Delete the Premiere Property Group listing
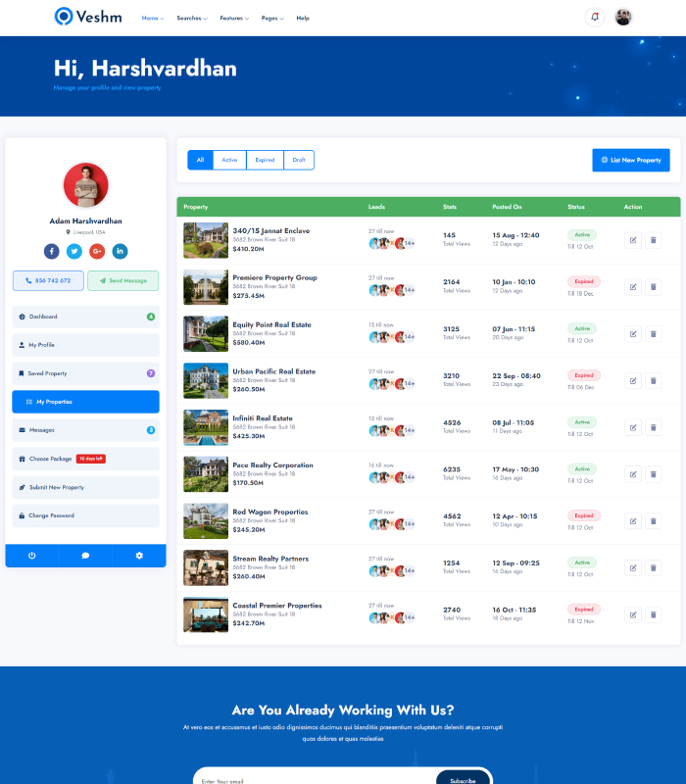 click(654, 287)
